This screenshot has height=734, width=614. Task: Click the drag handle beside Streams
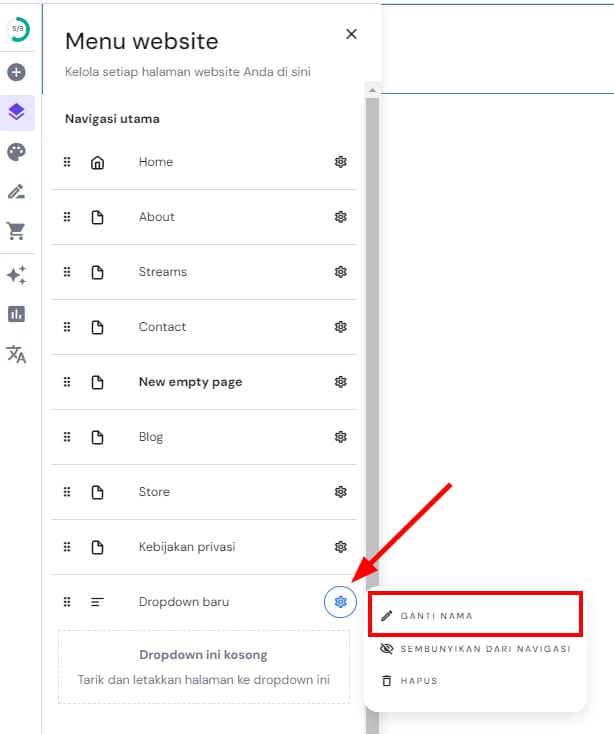point(67,272)
